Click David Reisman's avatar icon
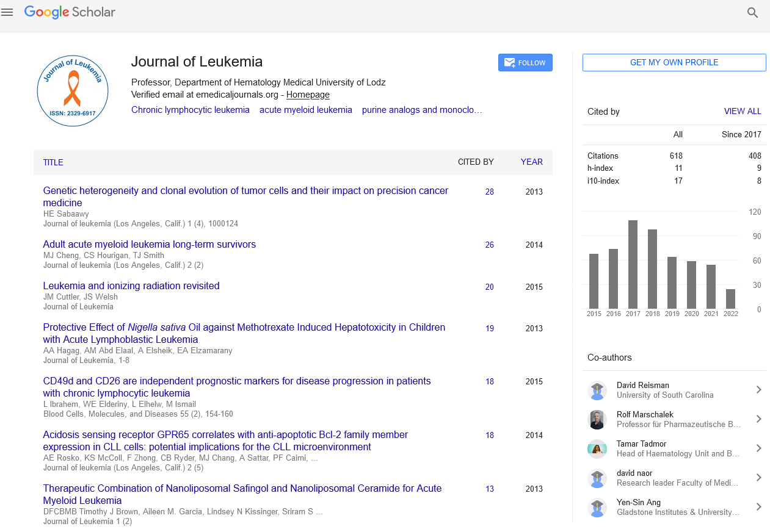 [597, 390]
